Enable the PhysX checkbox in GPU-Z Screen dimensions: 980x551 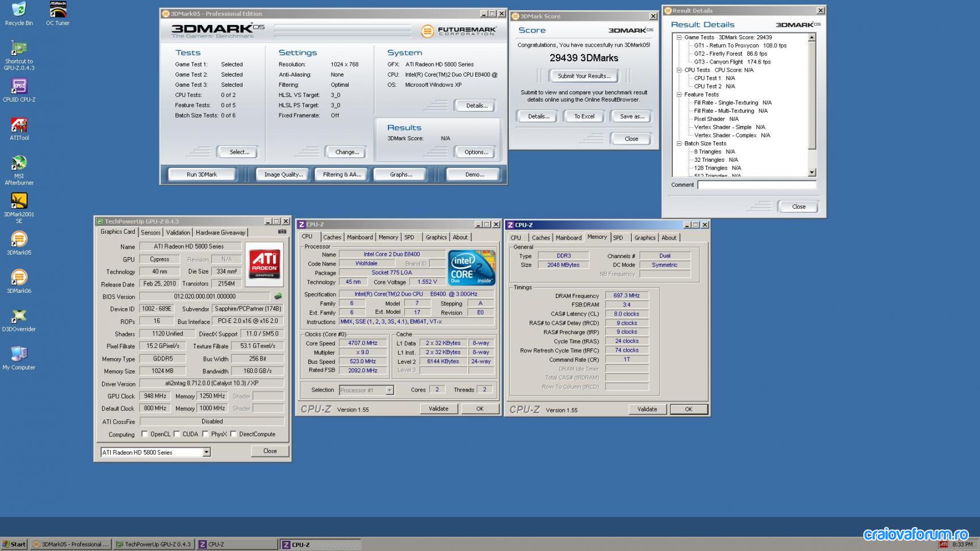205,434
